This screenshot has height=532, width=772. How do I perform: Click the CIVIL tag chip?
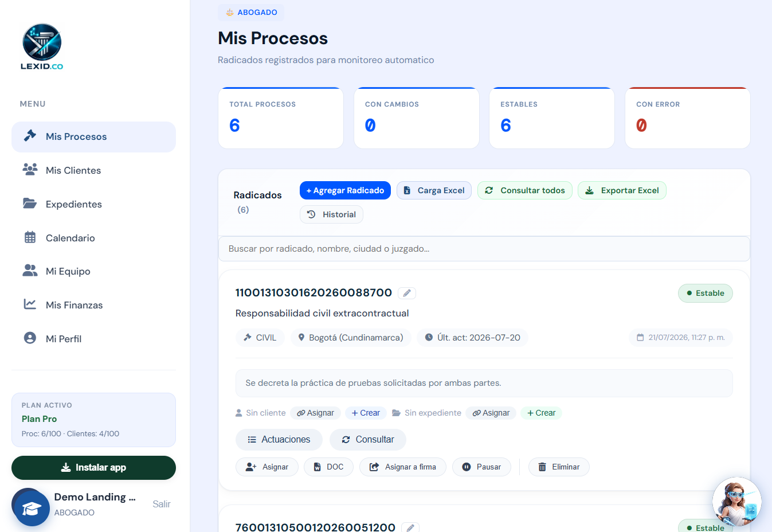click(x=260, y=338)
